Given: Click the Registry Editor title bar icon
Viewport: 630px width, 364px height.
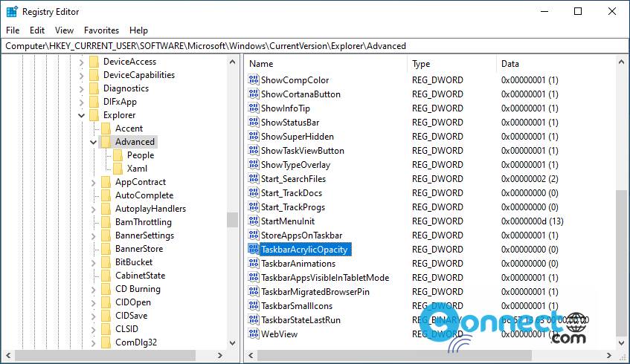Looking at the screenshot, I should point(12,12).
